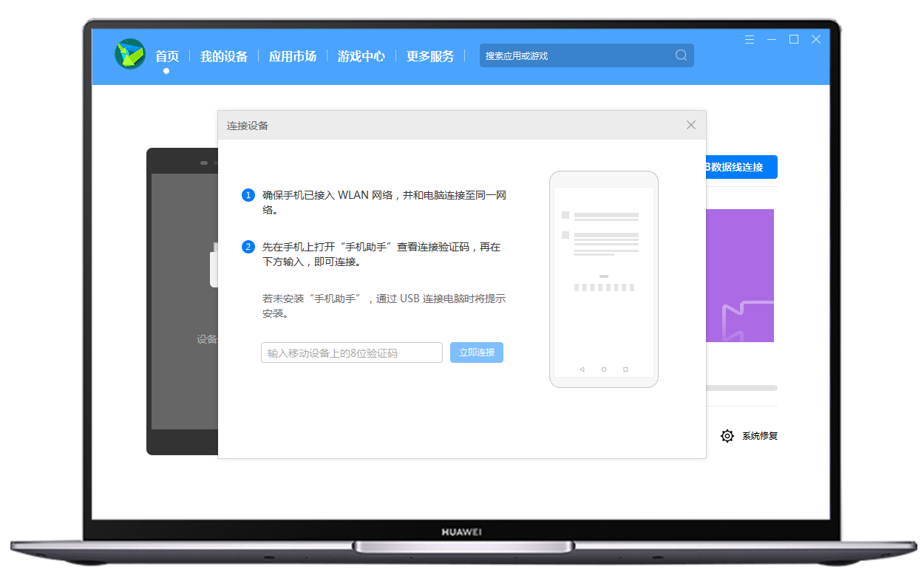Click the 系统修复 gear icon
The height and width of the screenshot is (569, 924).
click(x=727, y=436)
